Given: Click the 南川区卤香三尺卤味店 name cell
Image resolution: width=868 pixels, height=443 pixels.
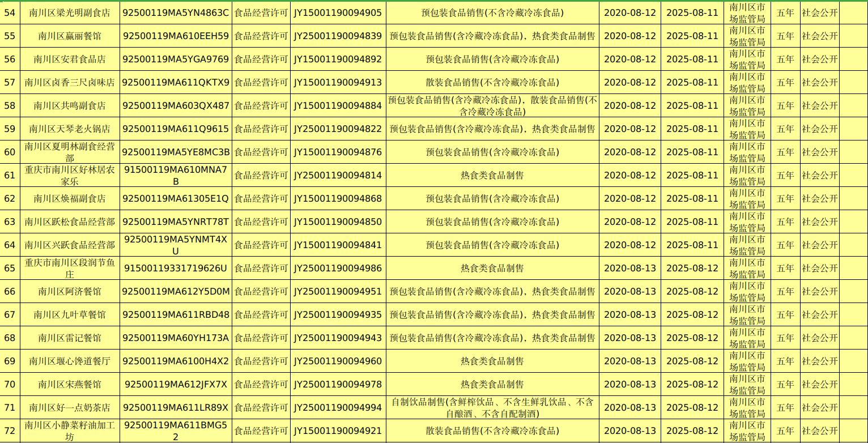Looking at the screenshot, I should [70, 82].
